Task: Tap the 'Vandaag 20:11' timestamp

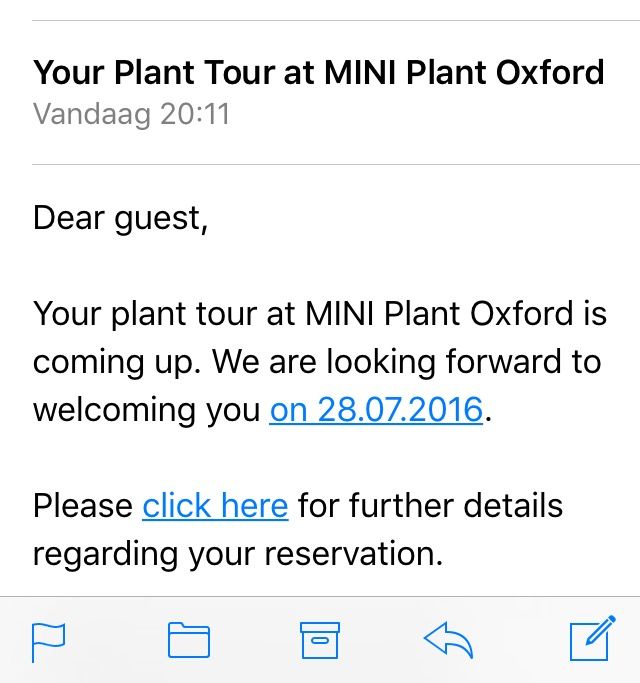Action: click(131, 114)
